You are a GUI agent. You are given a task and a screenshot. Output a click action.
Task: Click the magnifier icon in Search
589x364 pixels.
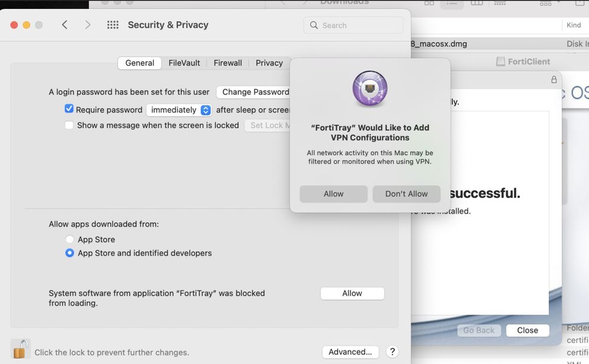pos(315,25)
